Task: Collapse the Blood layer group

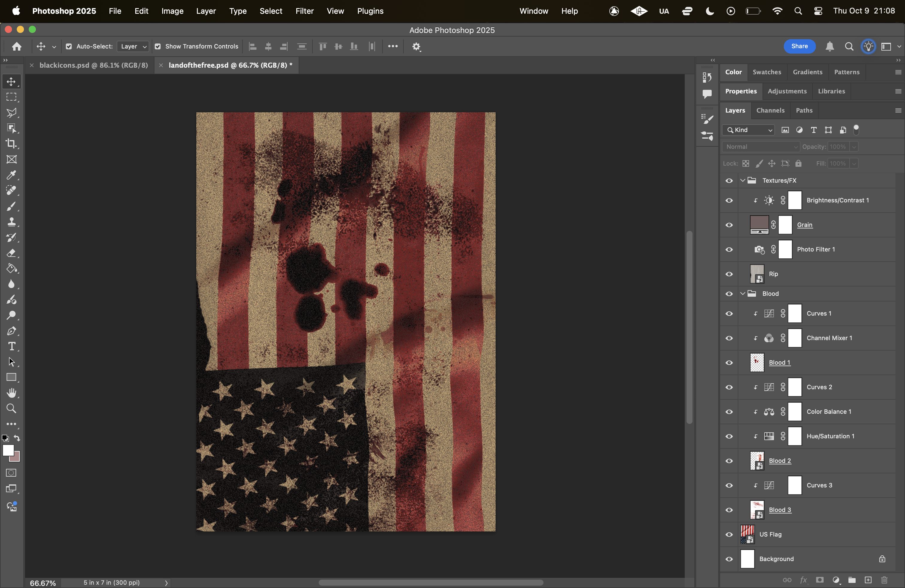Action: [x=742, y=293]
